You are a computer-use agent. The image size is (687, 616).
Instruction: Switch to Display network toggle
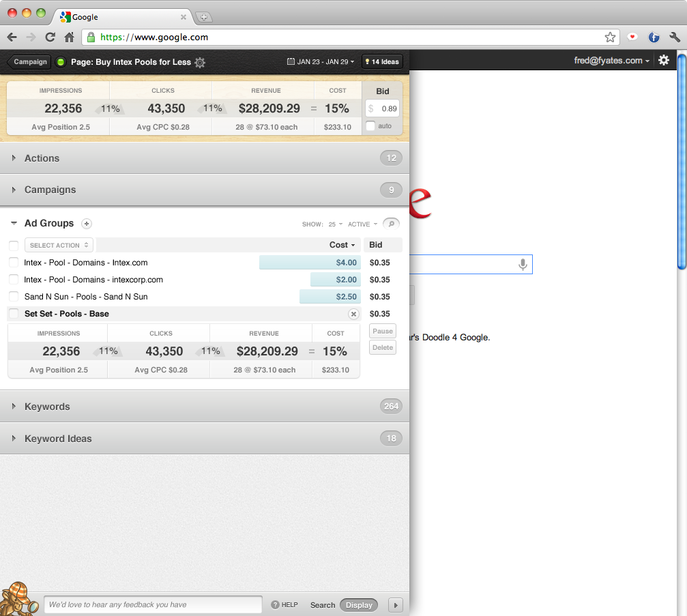(359, 605)
